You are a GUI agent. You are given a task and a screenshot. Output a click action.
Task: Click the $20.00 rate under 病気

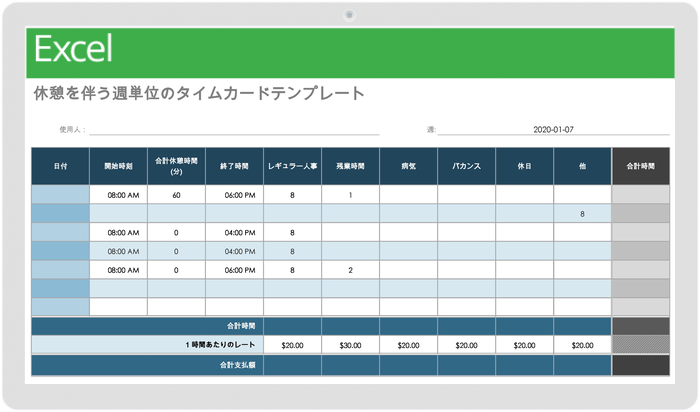[x=408, y=345]
